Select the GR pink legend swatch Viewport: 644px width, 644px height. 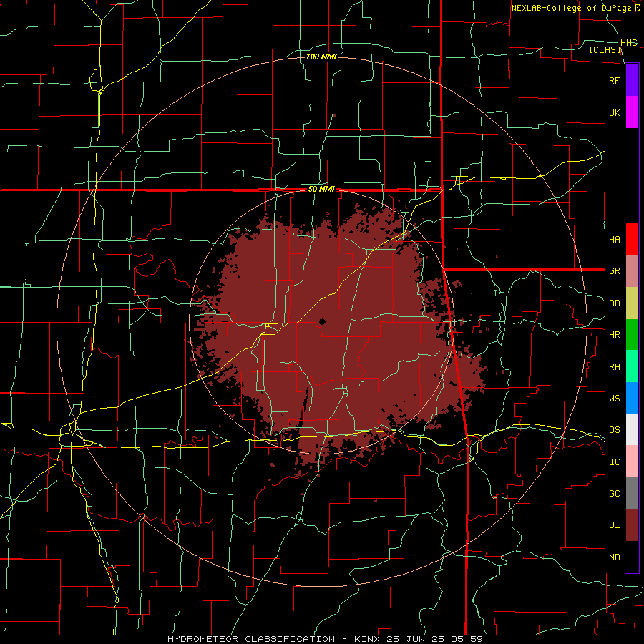[x=632, y=270]
